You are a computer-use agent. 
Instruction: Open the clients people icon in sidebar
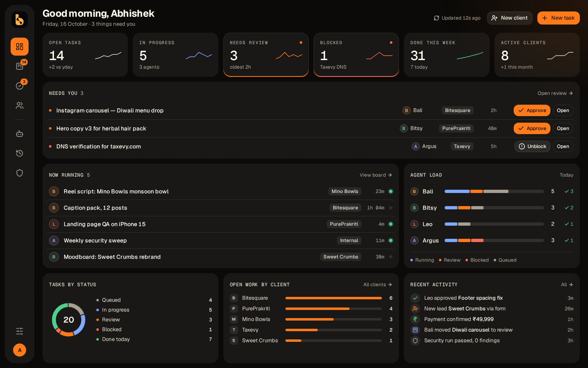point(20,105)
